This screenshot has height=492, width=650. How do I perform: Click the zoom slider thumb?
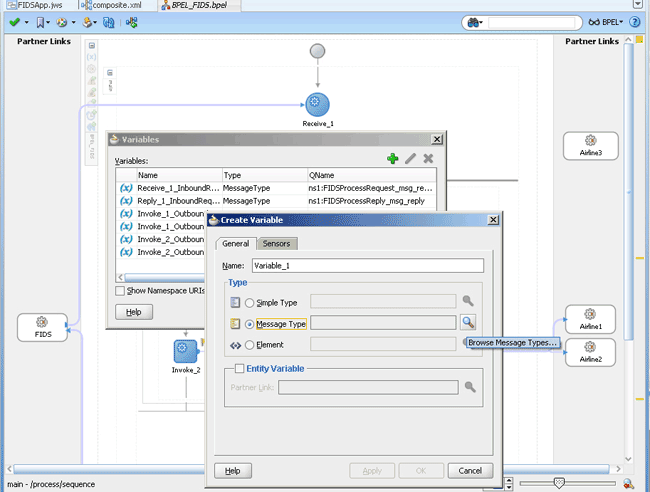559,483
